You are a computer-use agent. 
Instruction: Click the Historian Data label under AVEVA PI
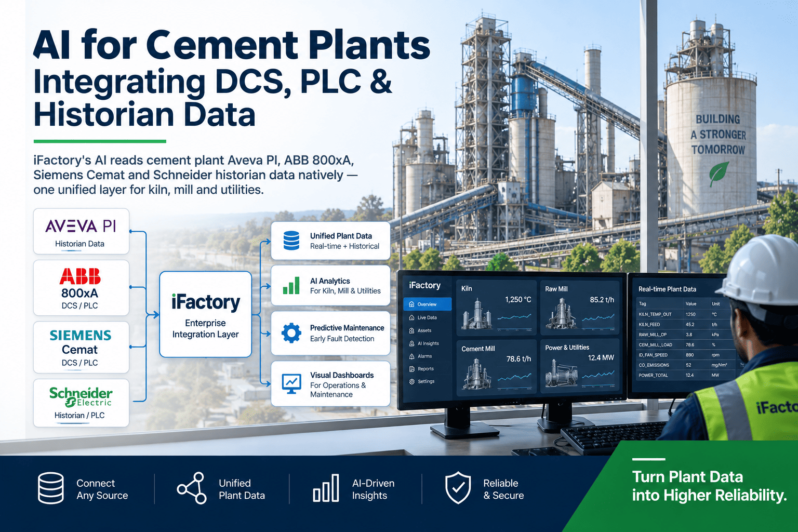pos(79,244)
